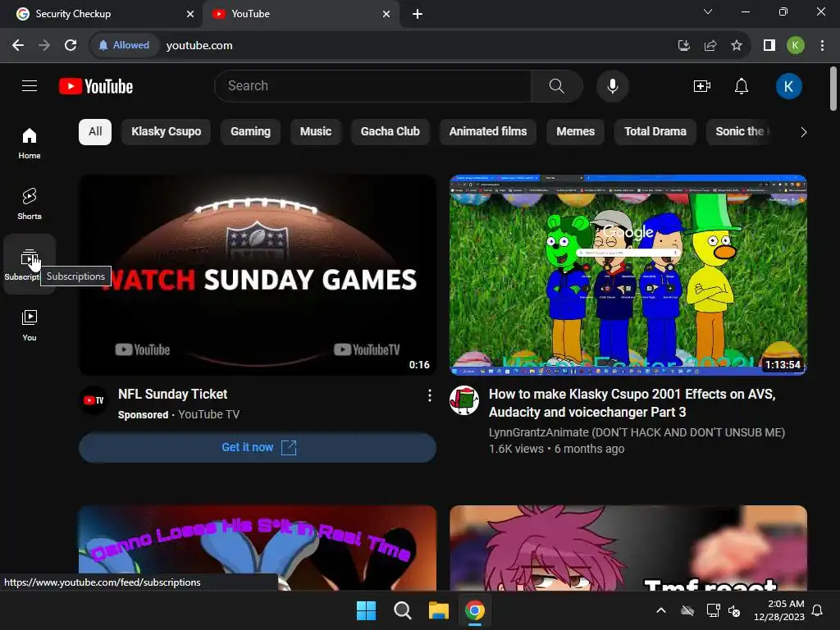This screenshot has height=630, width=840.
Task: Open NFL Sunday Ticket title link
Action: click(172, 395)
